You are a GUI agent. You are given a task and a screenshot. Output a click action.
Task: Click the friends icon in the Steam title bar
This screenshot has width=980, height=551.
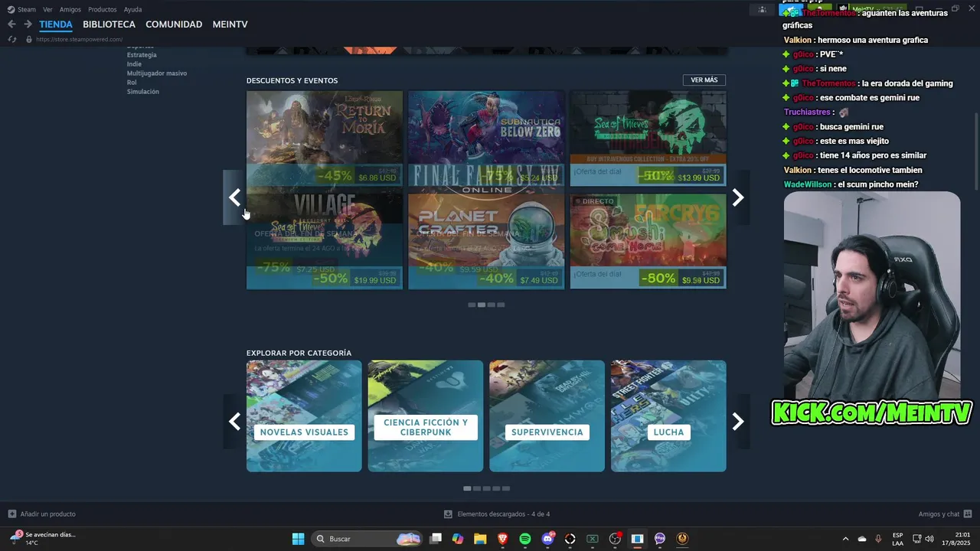click(762, 9)
